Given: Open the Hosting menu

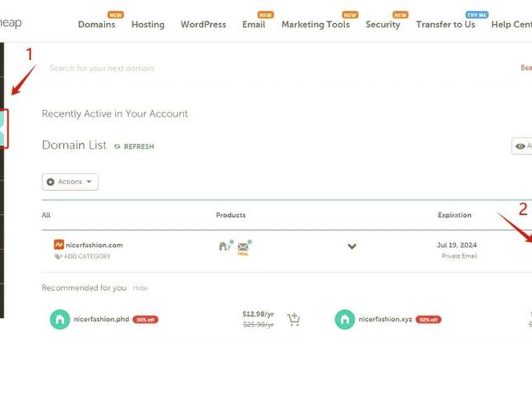Looking at the screenshot, I should [148, 25].
